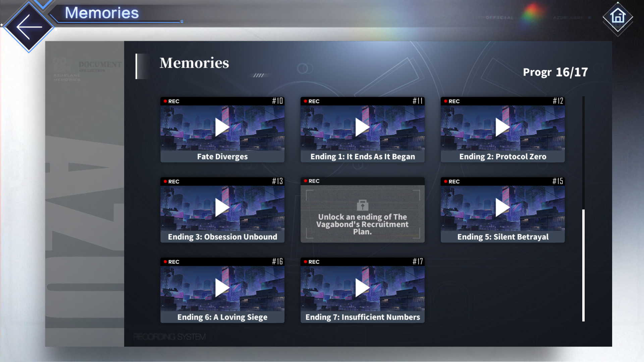Viewport: 644px width, 362px height.
Task: Play Ending 7: Insufficient Numbers recording
Action: (x=362, y=288)
